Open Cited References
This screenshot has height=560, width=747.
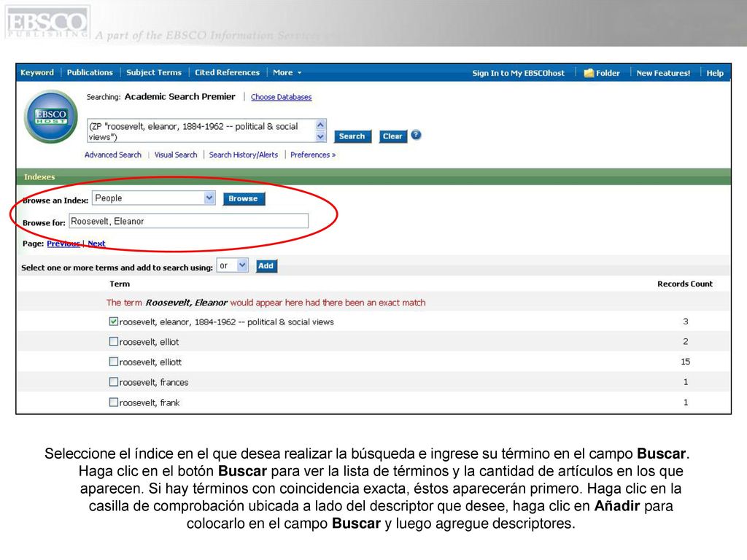228,72
